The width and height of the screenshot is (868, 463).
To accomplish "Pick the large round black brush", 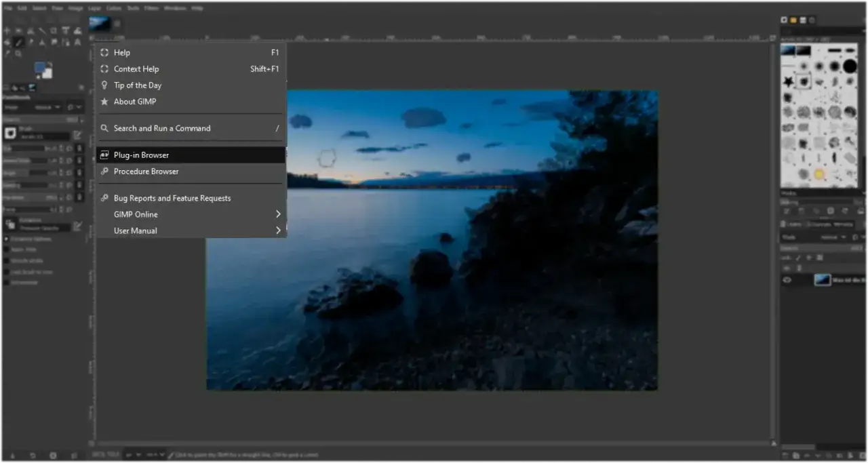I will click(850, 66).
